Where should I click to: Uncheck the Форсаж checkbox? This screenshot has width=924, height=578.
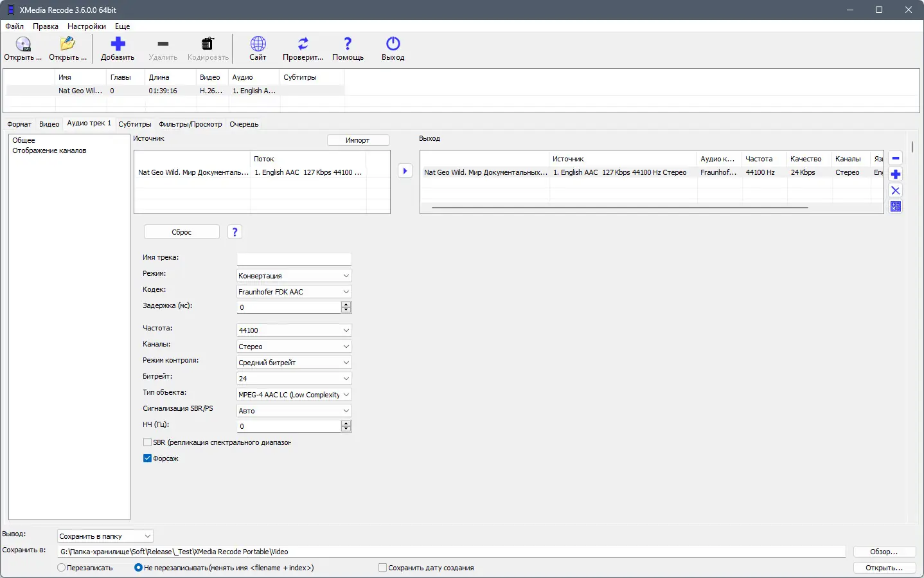pos(148,458)
